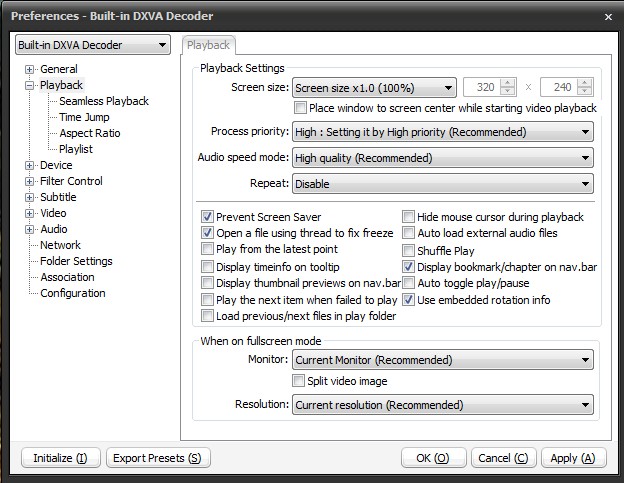This screenshot has height=483, width=624.
Task: Decrease the height 240 stepper
Action: [x=585, y=92]
